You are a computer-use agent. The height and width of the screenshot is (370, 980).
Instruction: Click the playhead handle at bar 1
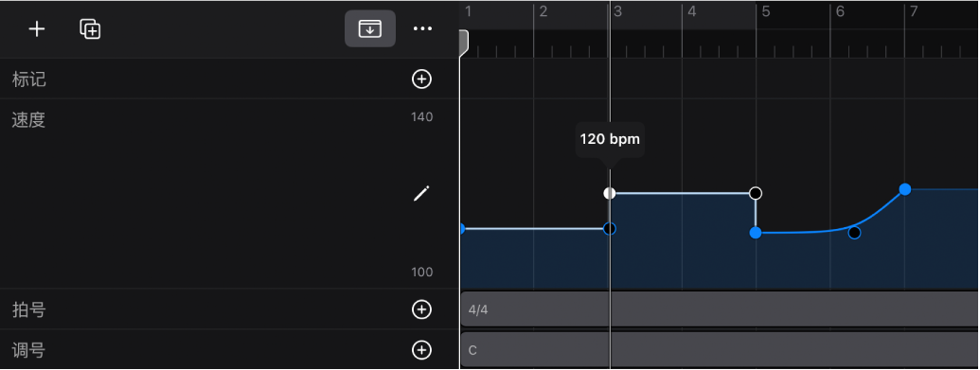(464, 44)
